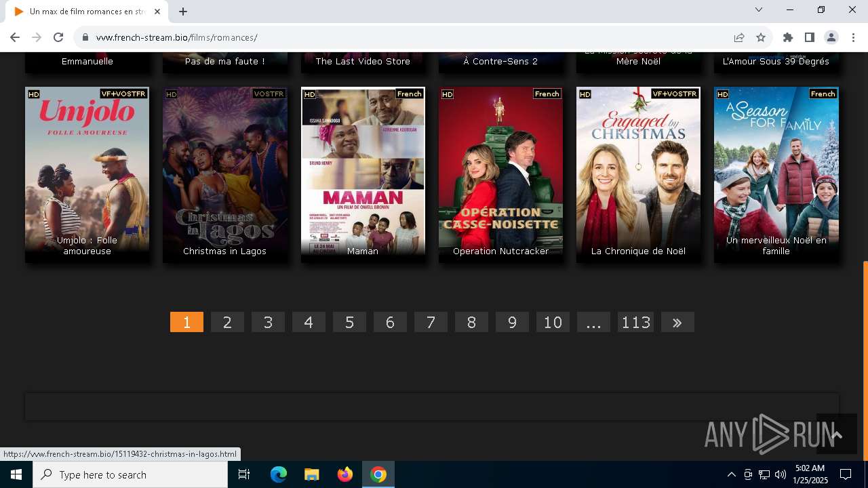
Task: Open network status tray icon
Action: [x=764, y=474]
